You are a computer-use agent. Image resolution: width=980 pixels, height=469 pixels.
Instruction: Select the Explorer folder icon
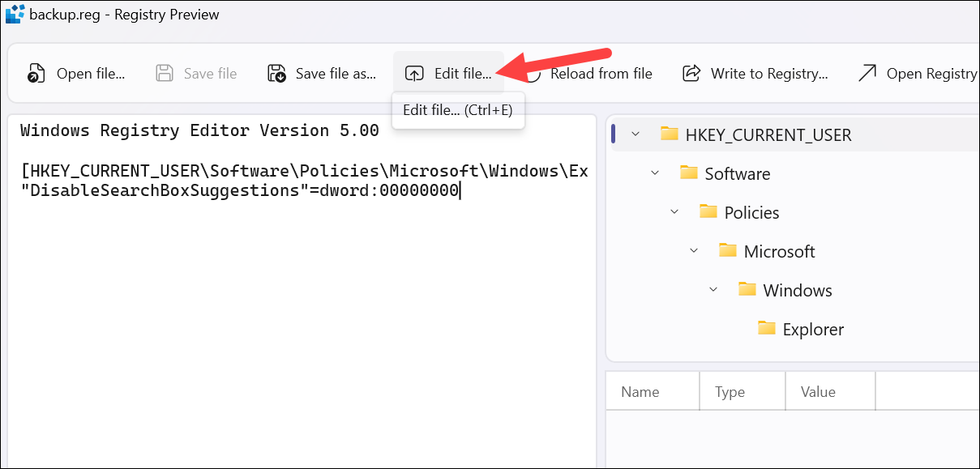[x=767, y=328]
